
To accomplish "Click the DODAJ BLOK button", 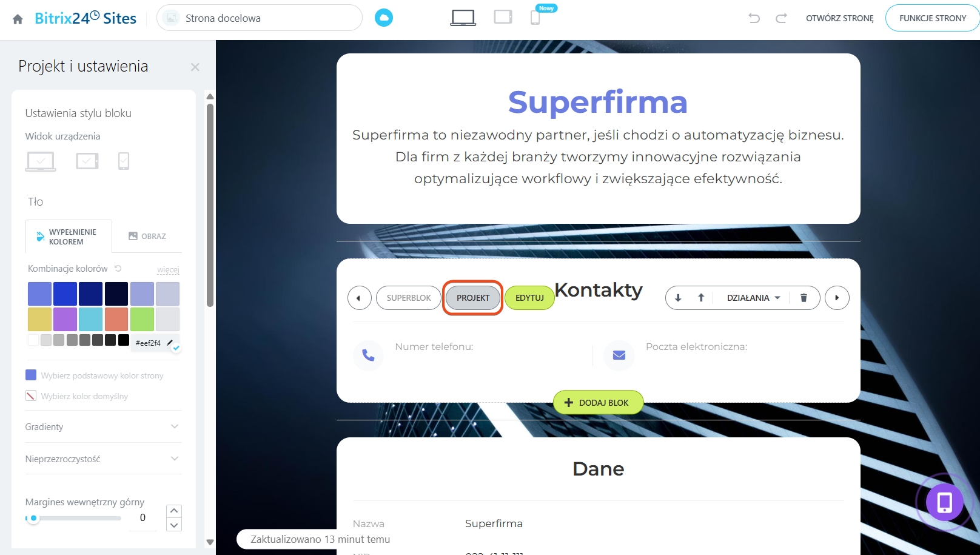I will (598, 403).
